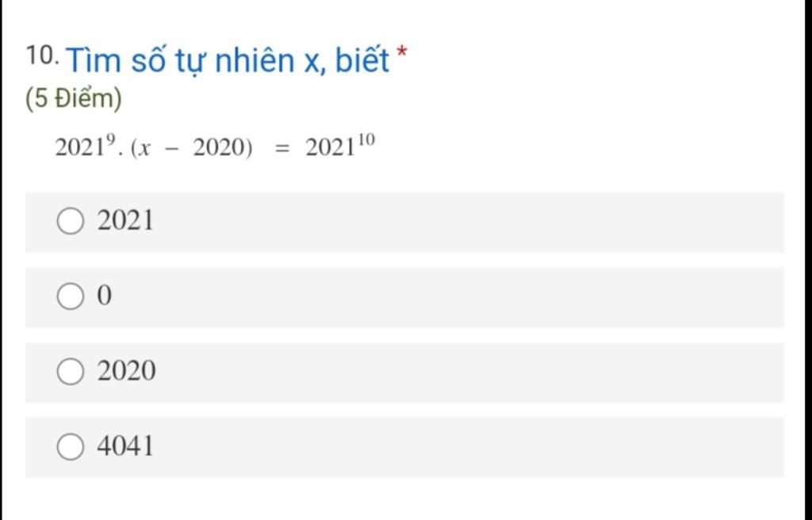Click the answer label text 0
The width and height of the screenshot is (812, 520).
[x=104, y=296]
